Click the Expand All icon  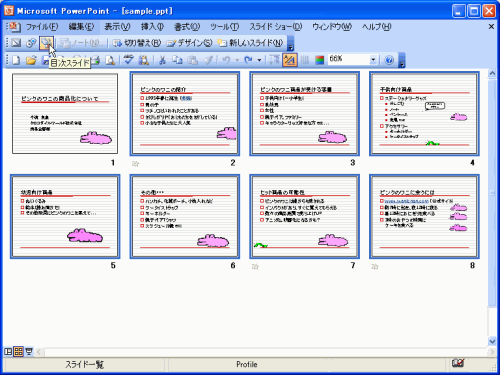coord(275,60)
